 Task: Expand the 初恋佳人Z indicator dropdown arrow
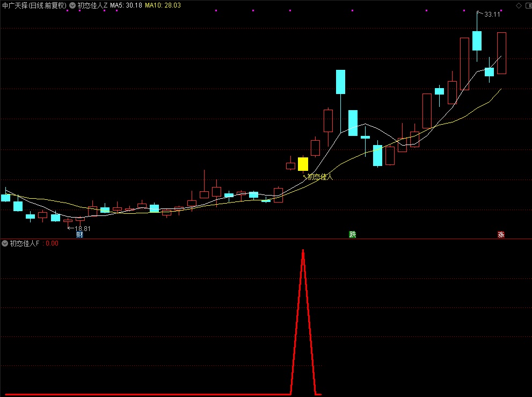(72, 5)
